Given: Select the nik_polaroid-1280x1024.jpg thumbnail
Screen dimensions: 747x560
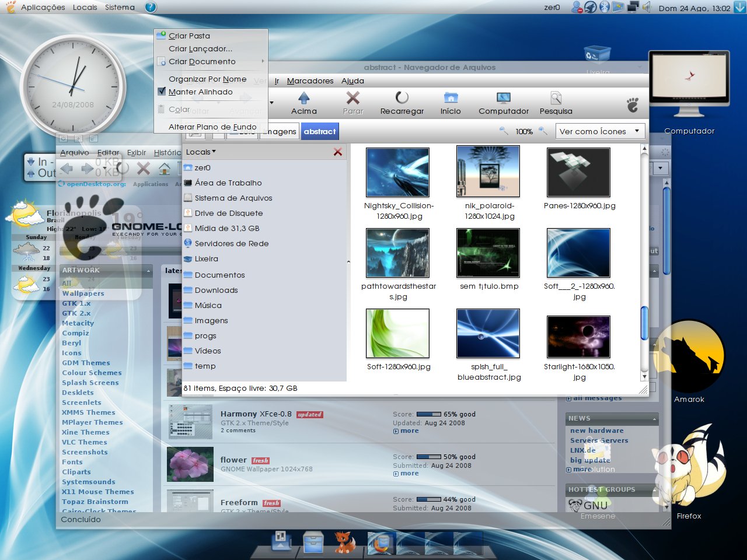Looking at the screenshot, I should (x=488, y=171).
